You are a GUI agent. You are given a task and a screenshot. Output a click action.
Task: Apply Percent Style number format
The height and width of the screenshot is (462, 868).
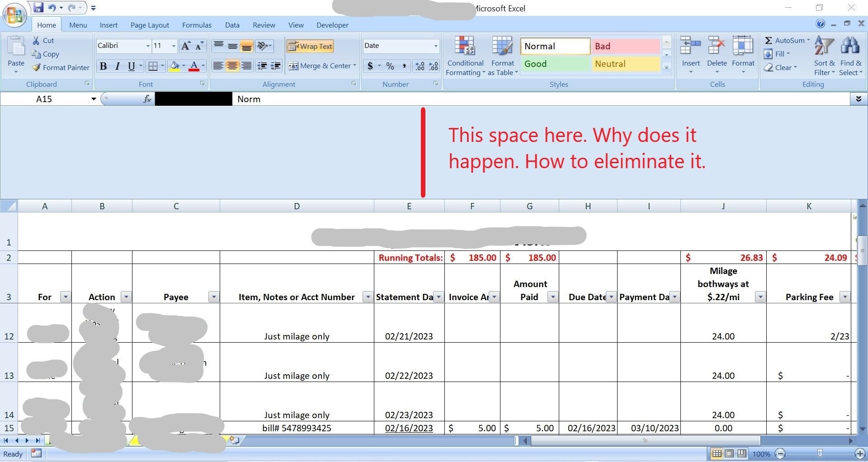coord(390,66)
